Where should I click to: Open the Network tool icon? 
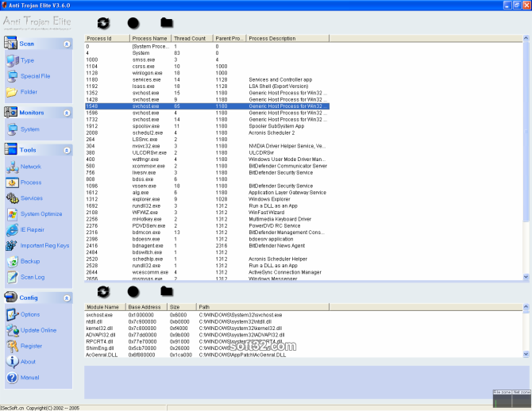point(13,167)
